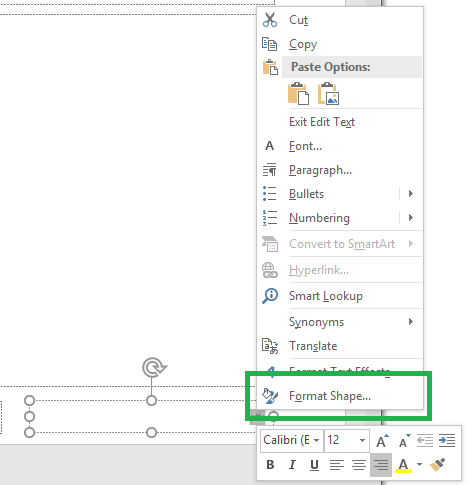Click the Increase Font Size icon
The image size is (472, 485).
[382, 441]
